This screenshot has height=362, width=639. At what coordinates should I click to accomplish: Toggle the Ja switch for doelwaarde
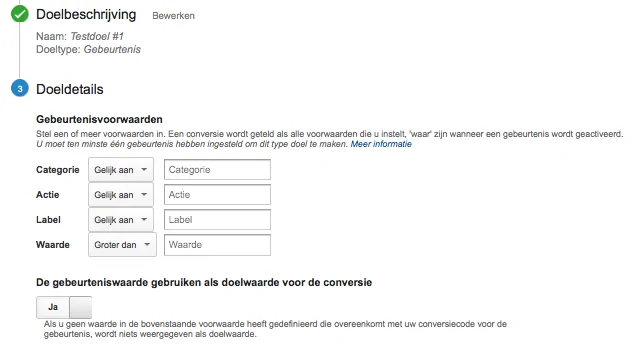click(64, 307)
